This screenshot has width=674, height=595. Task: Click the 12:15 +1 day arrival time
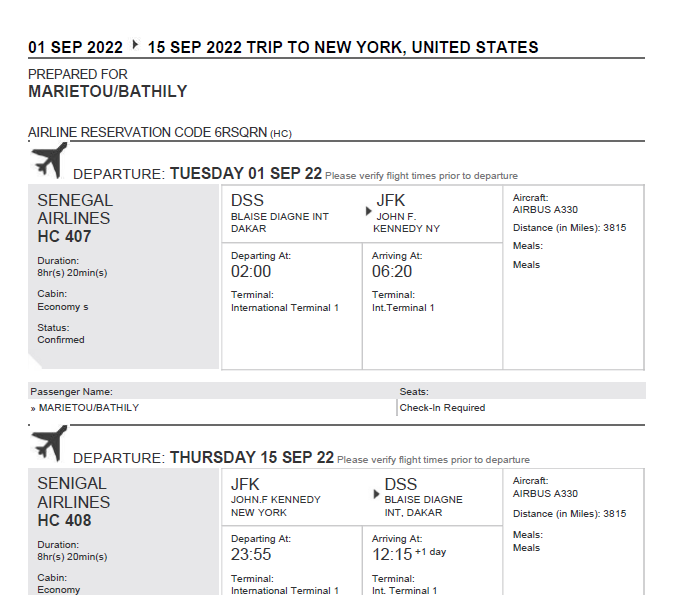click(409, 554)
